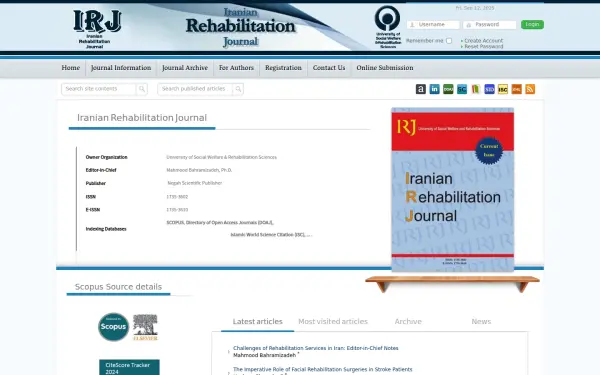
Task: Open the For Authors menu
Action: pyautogui.click(x=236, y=68)
